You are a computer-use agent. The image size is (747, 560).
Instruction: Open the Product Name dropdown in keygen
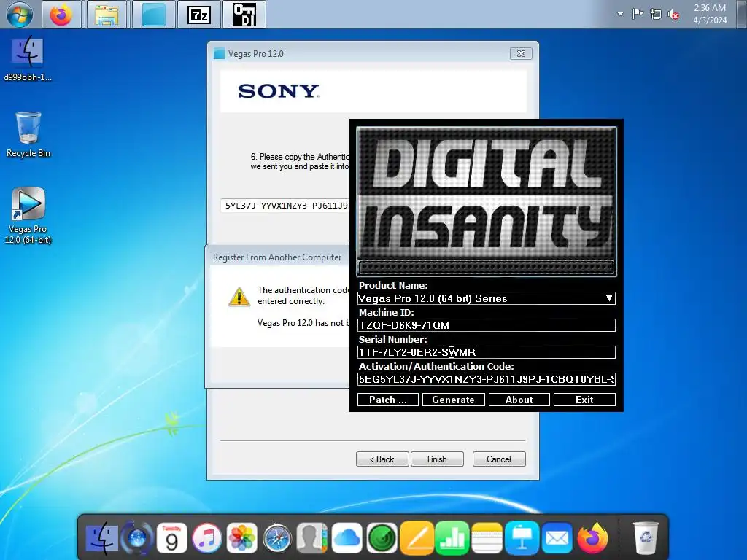[x=487, y=298]
